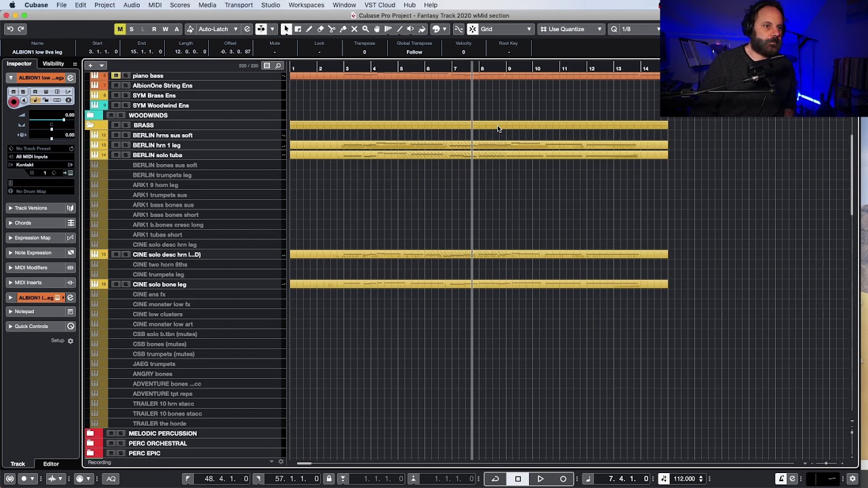Click the Inspector record enable button

(14, 102)
